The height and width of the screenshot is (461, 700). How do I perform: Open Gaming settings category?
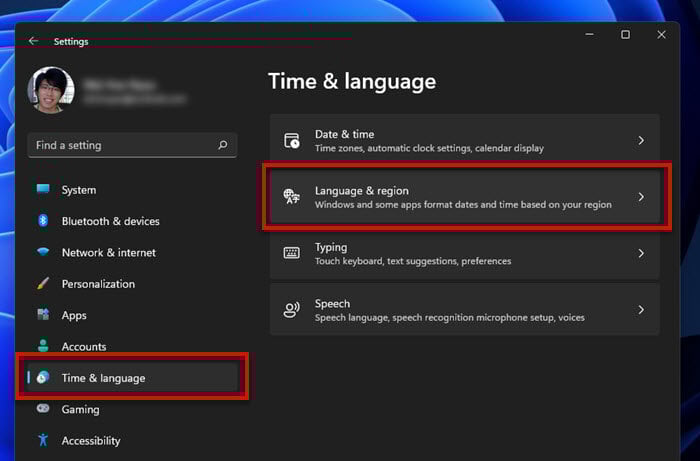point(132,409)
